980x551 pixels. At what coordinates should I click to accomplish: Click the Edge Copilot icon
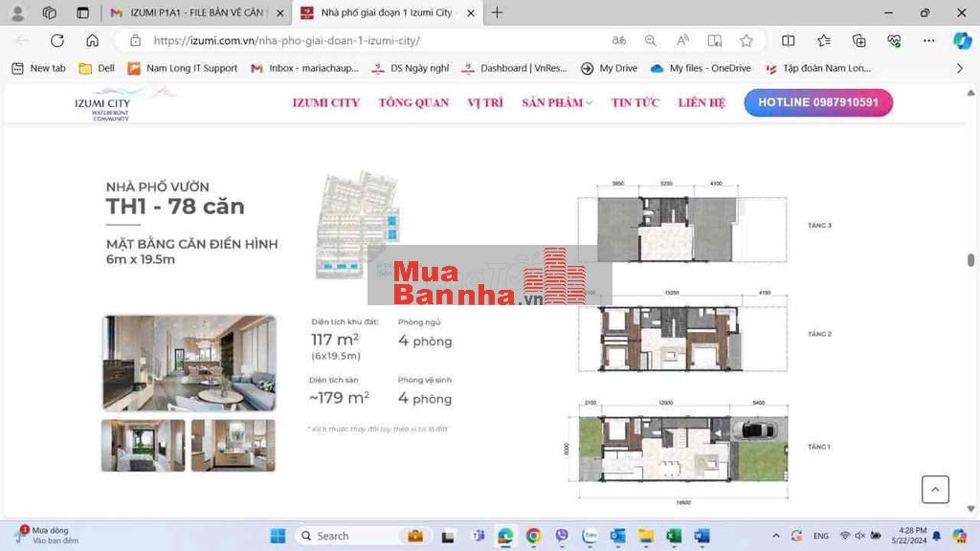click(962, 41)
